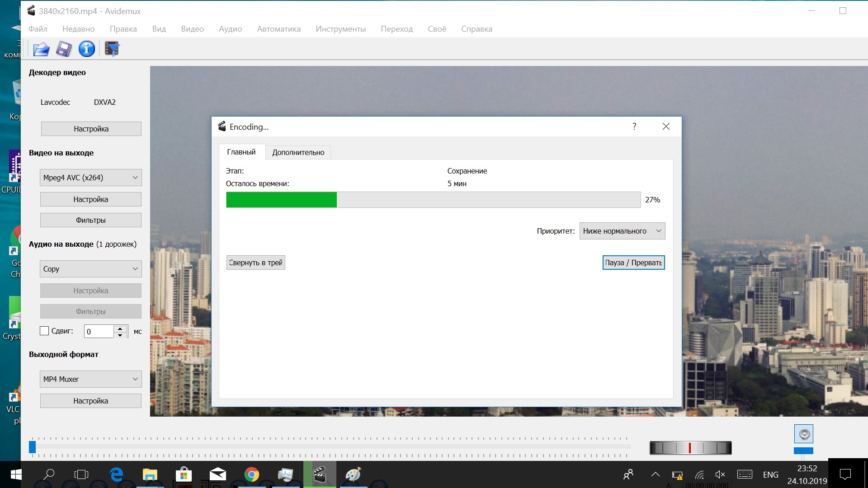Image resolution: width=868 pixels, height=488 pixels.
Task: Click Пауза / Прервать to pause encoding
Action: 634,262
